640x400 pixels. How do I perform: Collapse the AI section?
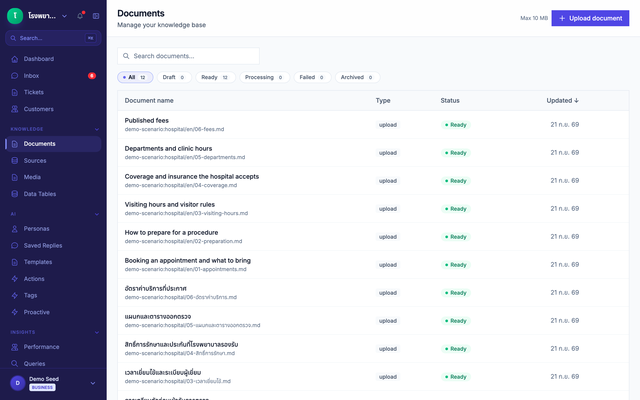click(x=97, y=214)
